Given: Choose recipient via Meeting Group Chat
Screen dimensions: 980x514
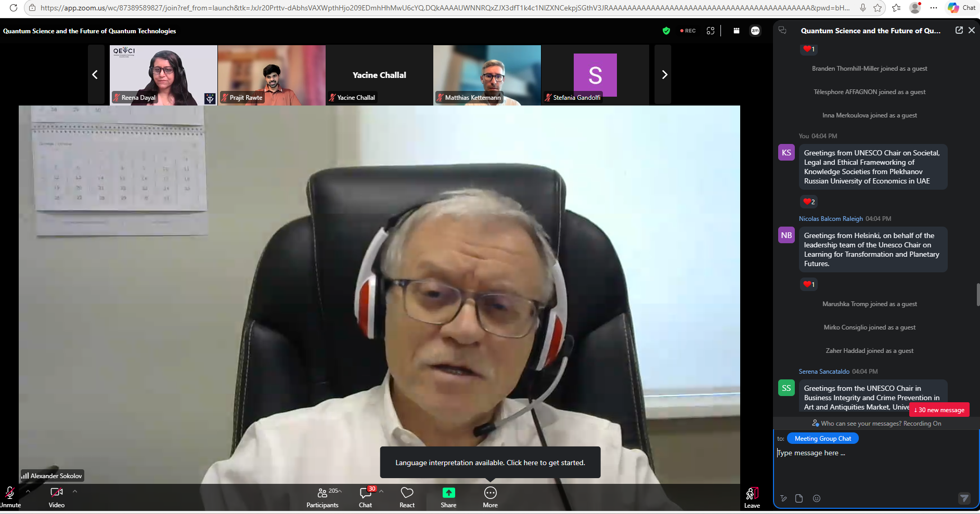Looking at the screenshot, I should coord(823,439).
